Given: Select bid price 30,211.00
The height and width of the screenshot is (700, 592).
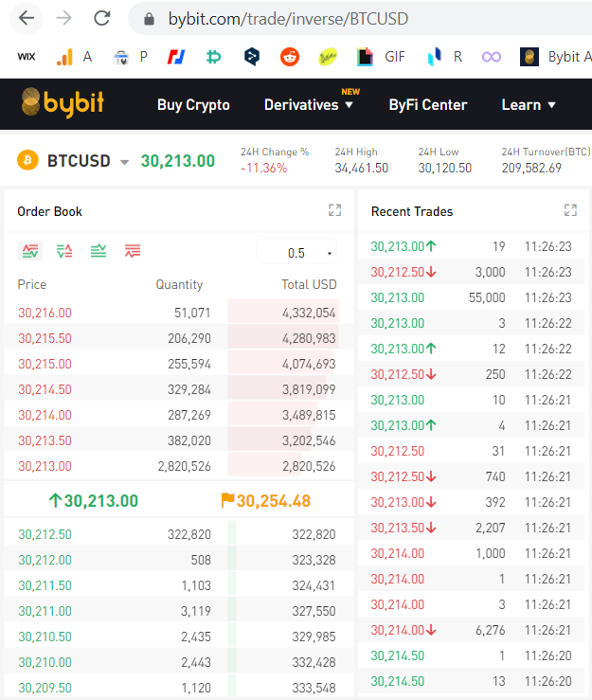Looking at the screenshot, I should point(45,611).
